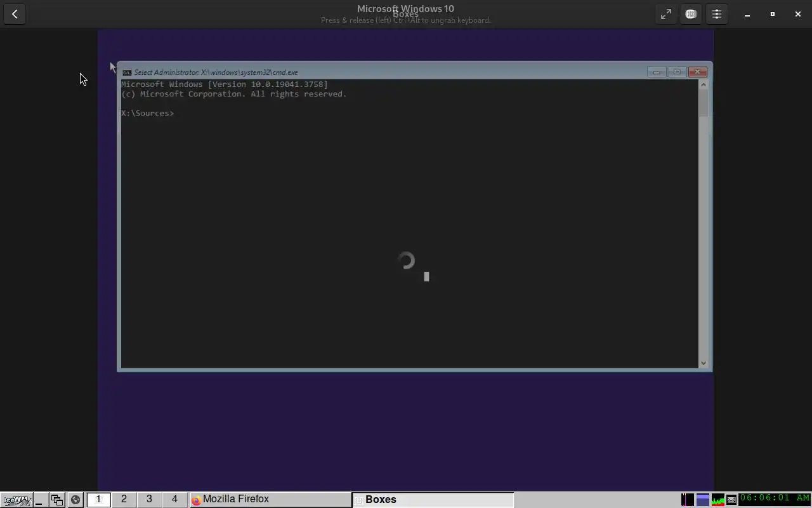Switch the virtual machine to fullscreen
This screenshot has height=508, width=812.
pyautogui.click(x=665, y=14)
